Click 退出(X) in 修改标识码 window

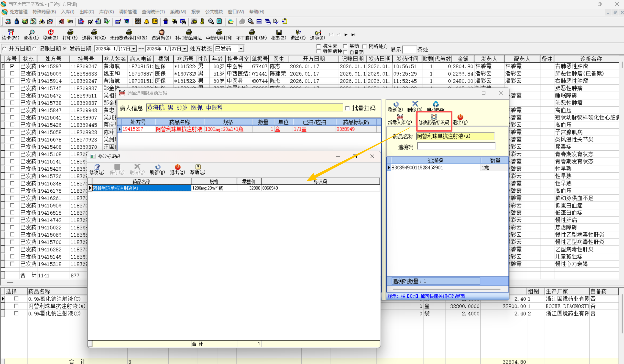177,169
